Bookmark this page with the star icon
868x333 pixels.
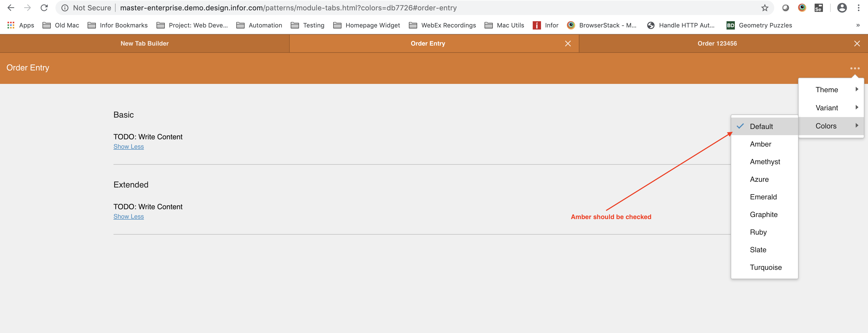765,8
